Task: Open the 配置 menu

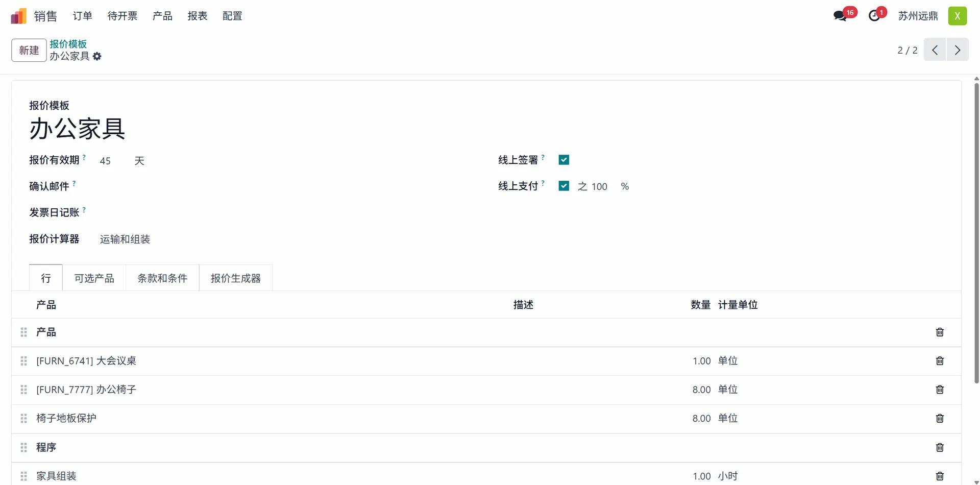Action: point(232,16)
